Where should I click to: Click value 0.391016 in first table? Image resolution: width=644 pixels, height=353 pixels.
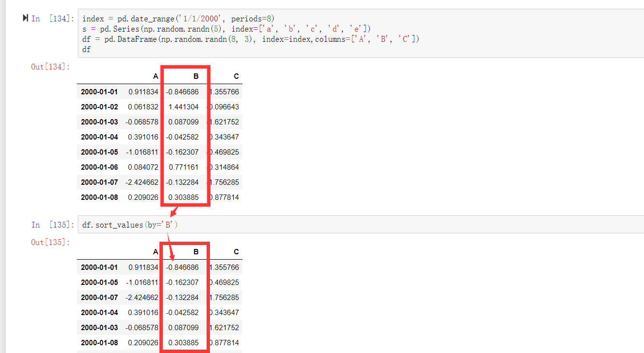[143, 137]
